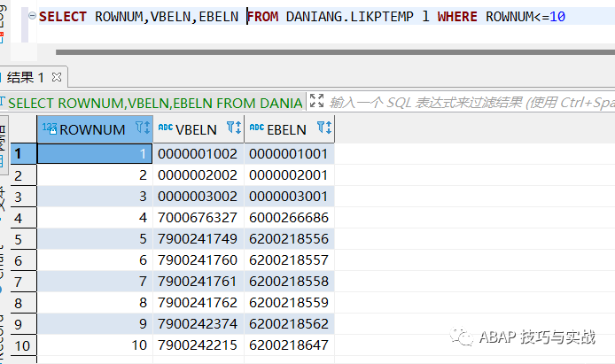Open filter/sort for VBELN column

click(x=234, y=128)
